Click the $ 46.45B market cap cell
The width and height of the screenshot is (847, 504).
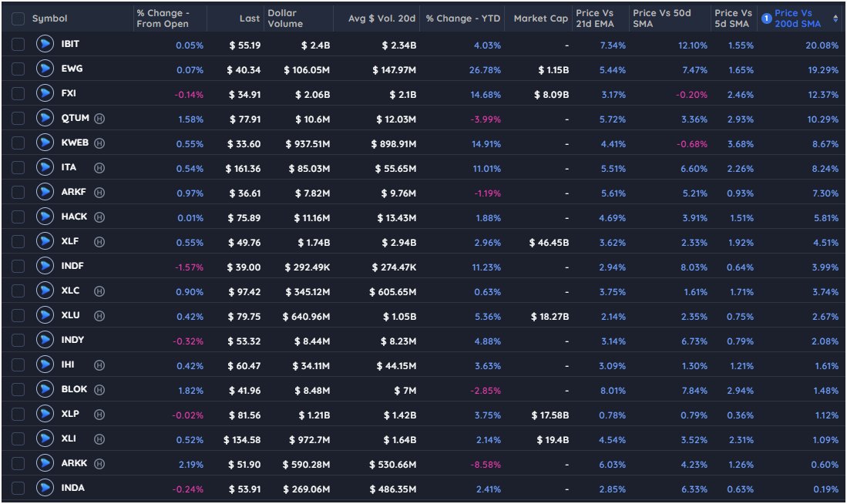pyautogui.click(x=549, y=243)
